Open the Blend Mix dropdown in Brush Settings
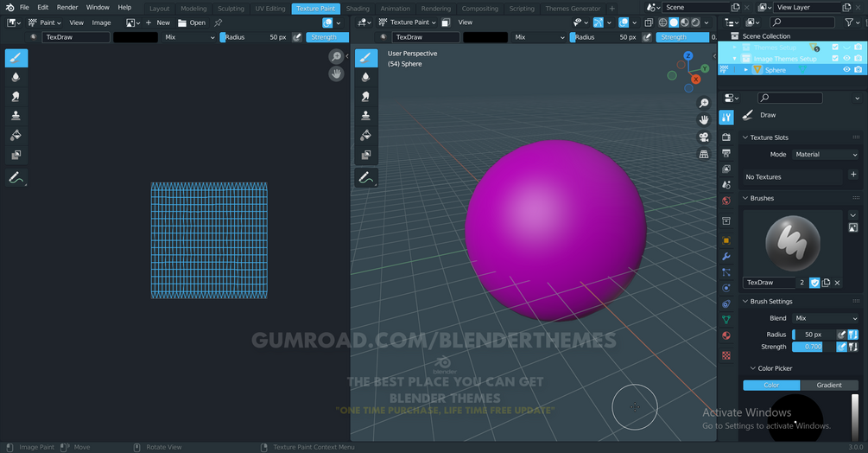The width and height of the screenshot is (868, 453). 826,318
